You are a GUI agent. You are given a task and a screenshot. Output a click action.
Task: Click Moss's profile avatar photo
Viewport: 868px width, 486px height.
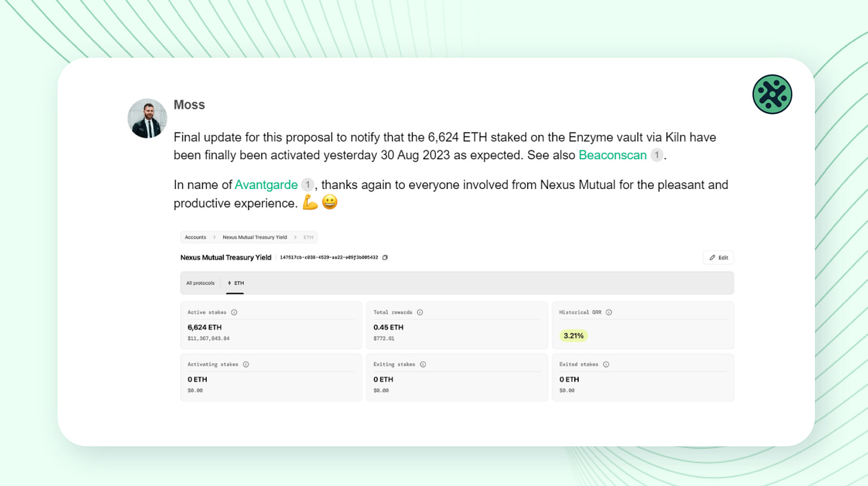(147, 118)
